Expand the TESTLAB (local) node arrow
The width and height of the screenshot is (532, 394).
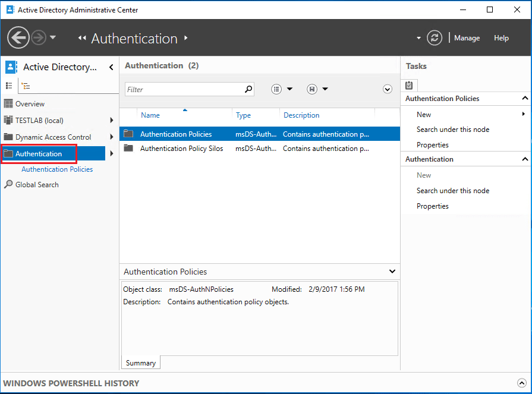pyautogui.click(x=111, y=121)
